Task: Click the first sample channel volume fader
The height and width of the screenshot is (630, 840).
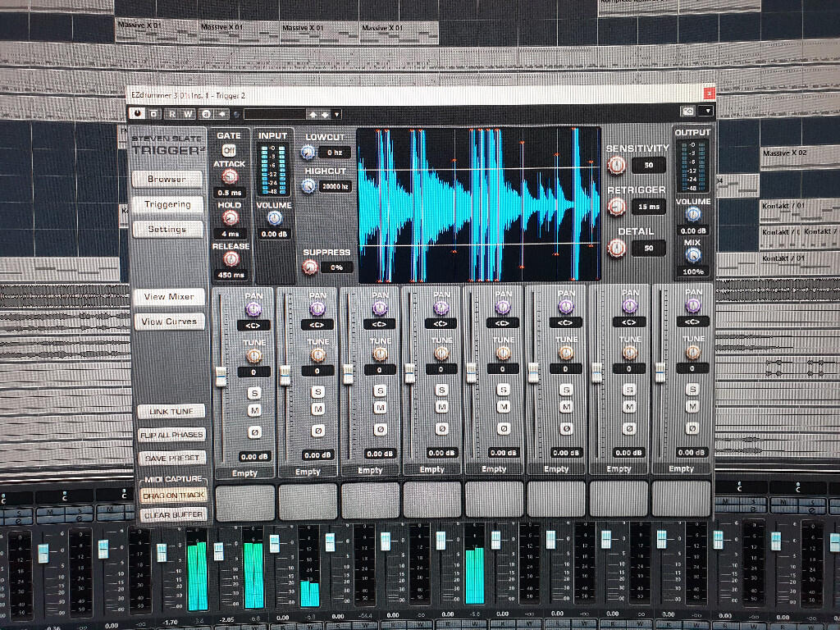Action: pyautogui.click(x=221, y=376)
